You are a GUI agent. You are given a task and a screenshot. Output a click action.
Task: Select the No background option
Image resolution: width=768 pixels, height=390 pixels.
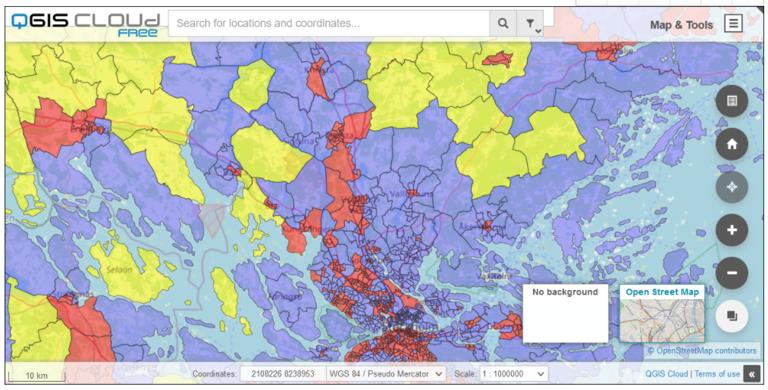[x=565, y=314]
